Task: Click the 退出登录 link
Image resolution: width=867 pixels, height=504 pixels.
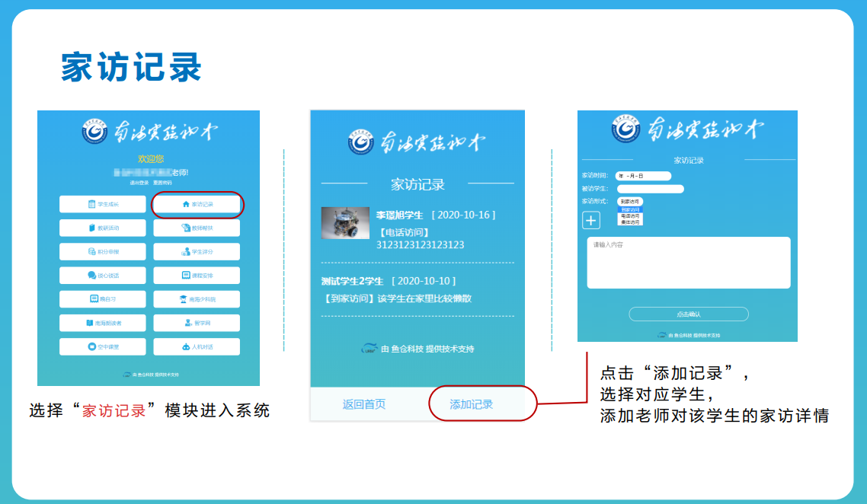Action: (139, 183)
